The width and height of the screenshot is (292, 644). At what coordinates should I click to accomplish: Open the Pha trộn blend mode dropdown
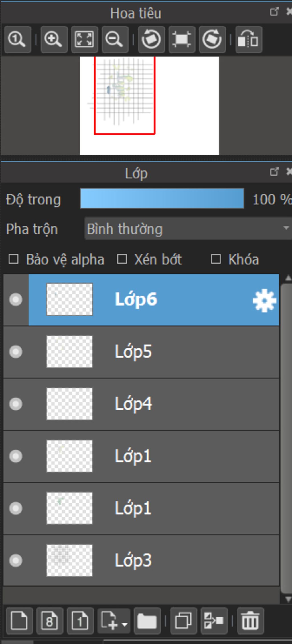coord(188,229)
